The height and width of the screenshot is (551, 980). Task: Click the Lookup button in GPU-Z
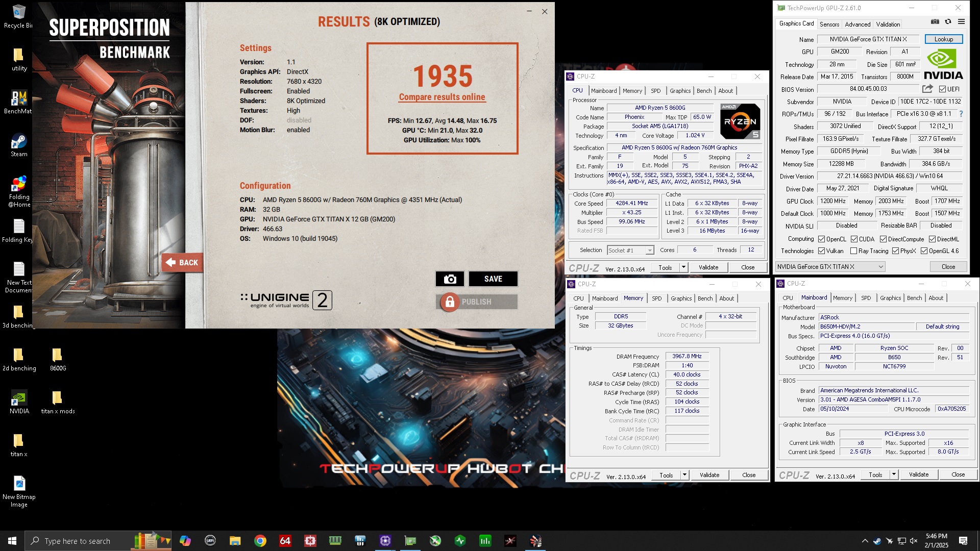click(944, 39)
